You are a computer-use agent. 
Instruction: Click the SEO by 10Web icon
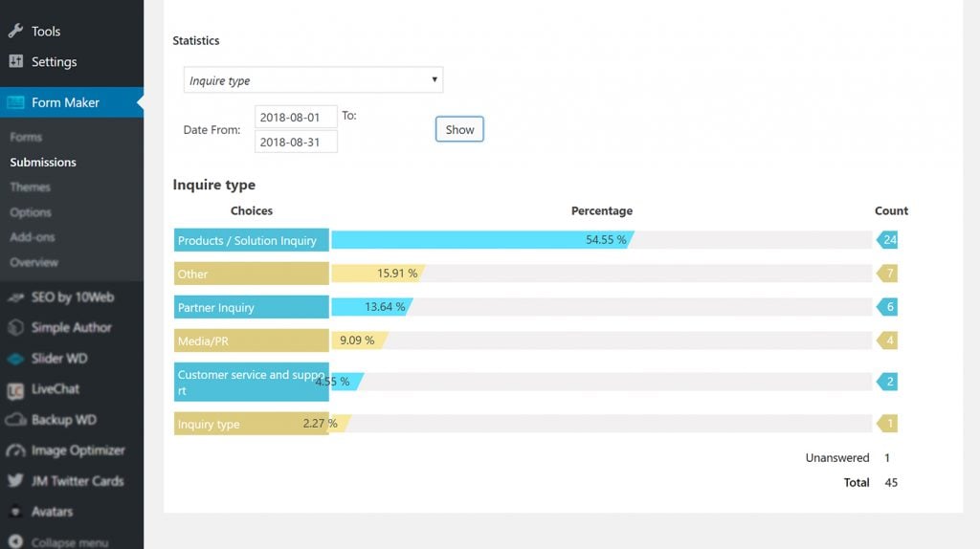pos(15,296)
